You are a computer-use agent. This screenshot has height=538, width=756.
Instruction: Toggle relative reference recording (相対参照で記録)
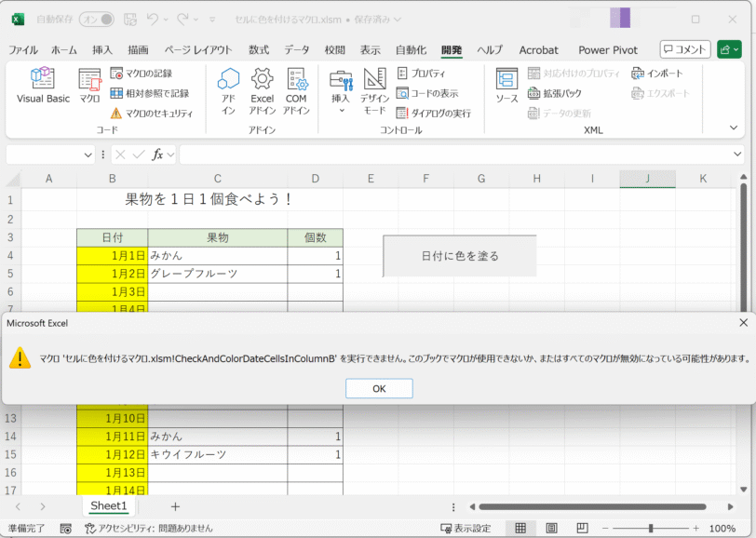[x=150, y=93]
